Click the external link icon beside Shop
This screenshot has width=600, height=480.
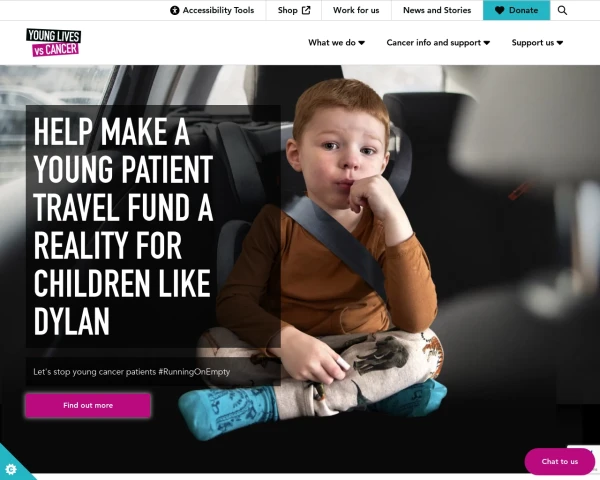click(306, 10)
